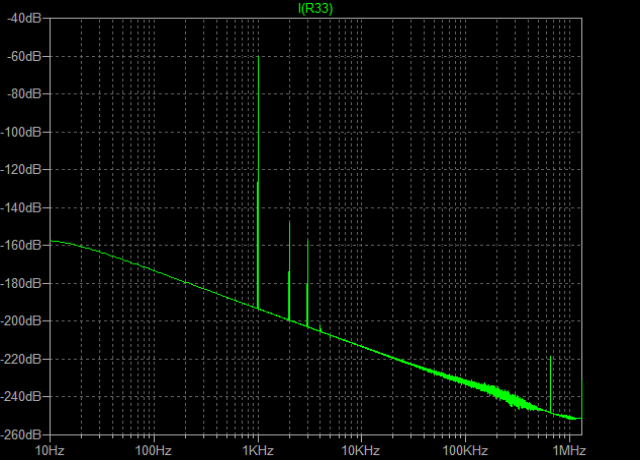Click the 100KHz frequency axis label
The width and height of the screenshot is (640, 460).
click(465, 451)
